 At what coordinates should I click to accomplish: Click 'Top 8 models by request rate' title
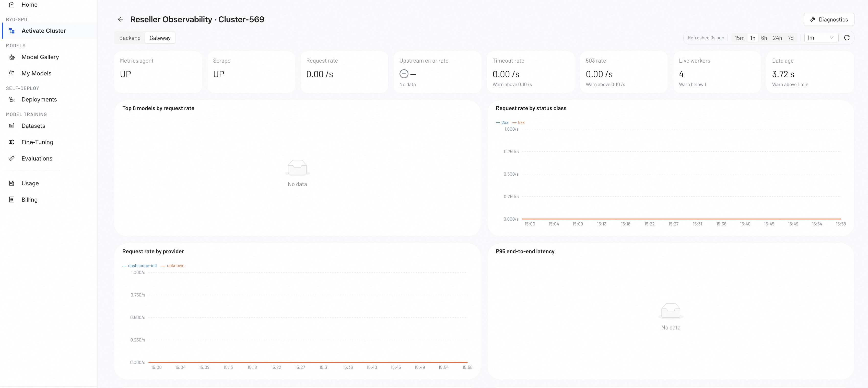coord(158,108)
